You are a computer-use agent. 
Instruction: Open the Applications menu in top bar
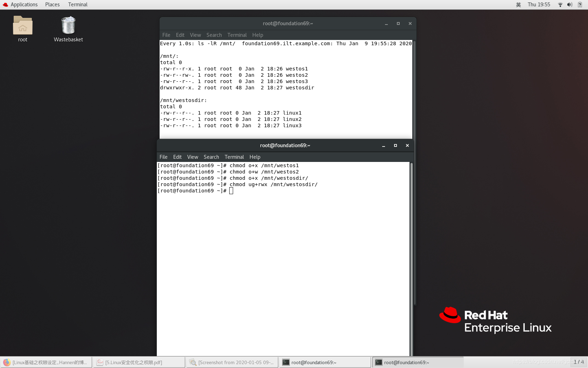24,5
